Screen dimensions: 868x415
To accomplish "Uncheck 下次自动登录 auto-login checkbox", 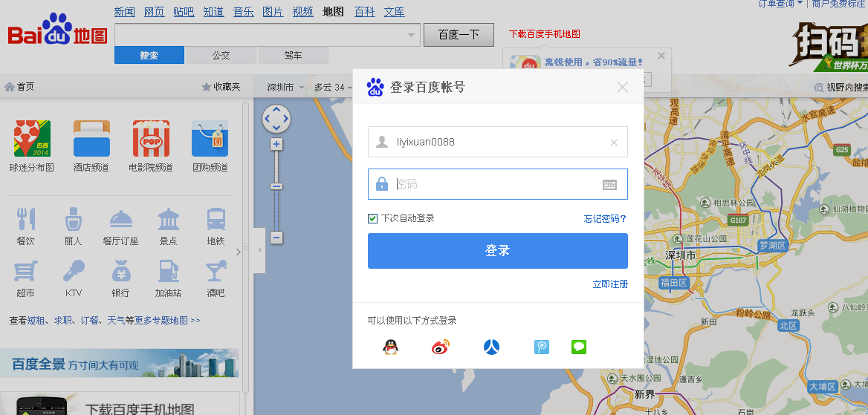I will 373,218.
